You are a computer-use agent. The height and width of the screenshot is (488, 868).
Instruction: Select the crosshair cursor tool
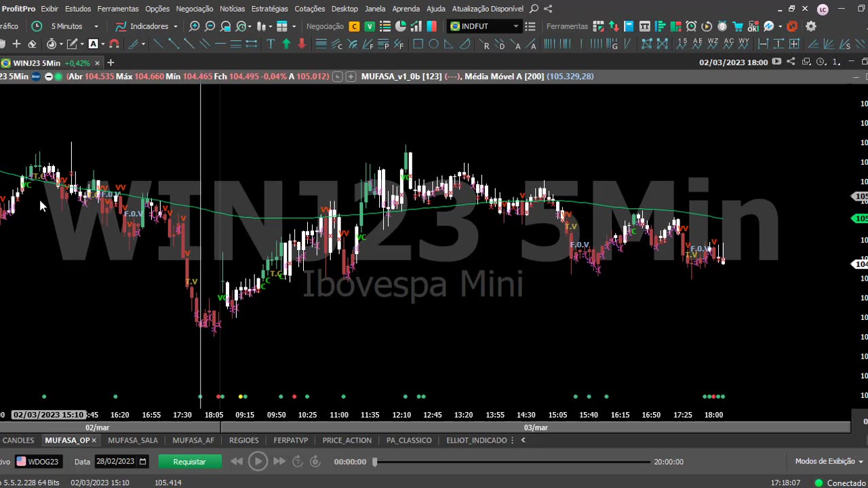(16, 44)
